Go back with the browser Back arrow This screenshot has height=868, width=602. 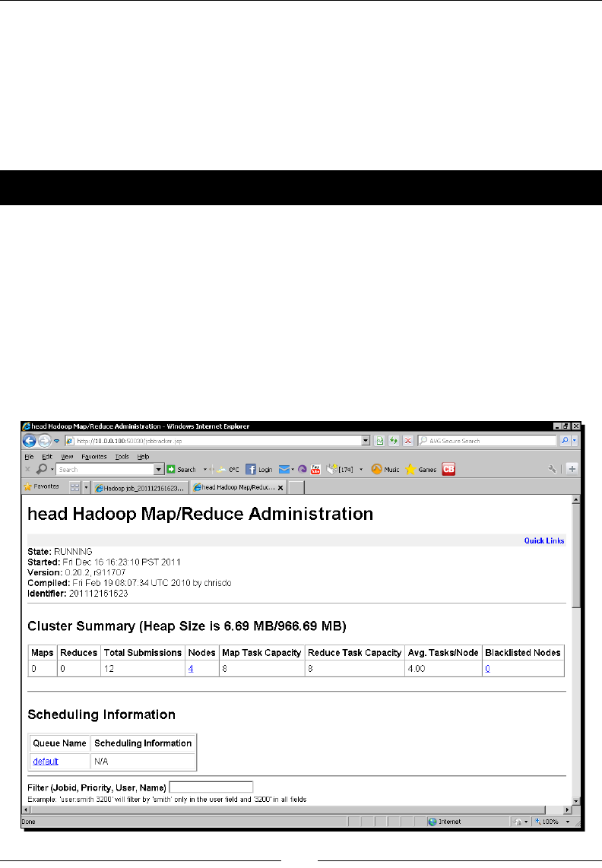30,441
